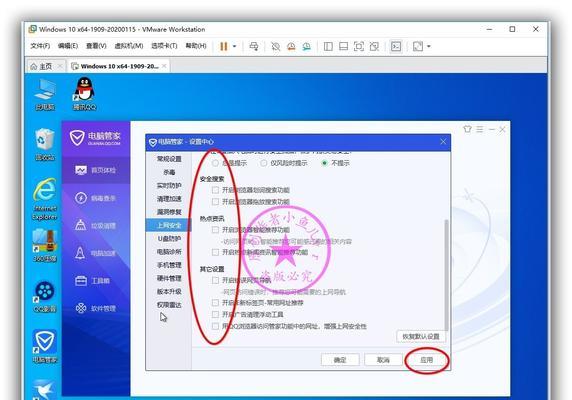572x400 pixels.
Task: Click the VMware pause virtual machine icon
Action: 224,46
